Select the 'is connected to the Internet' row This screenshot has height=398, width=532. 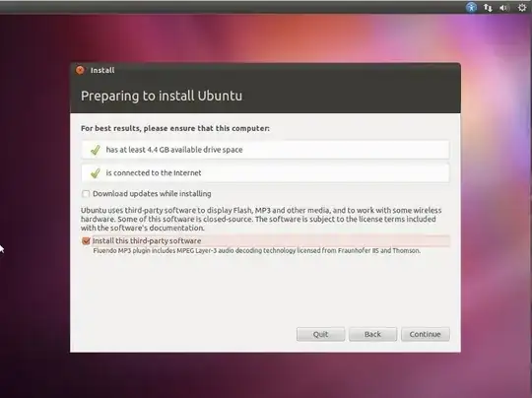tap(265, 173)
